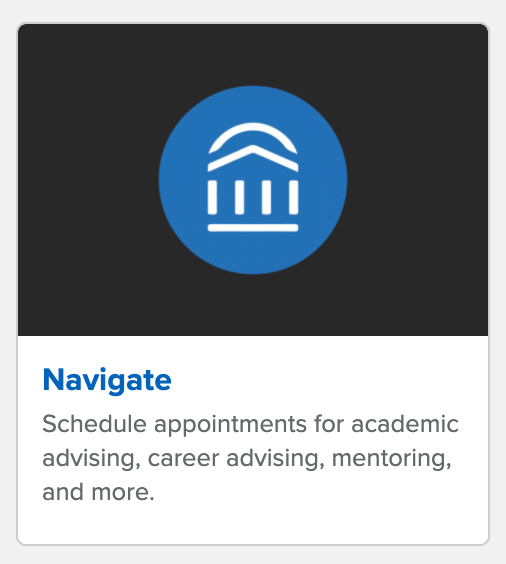Click the white card area below the description
This screenshot has width=506, height=564.
click(253, 523)
